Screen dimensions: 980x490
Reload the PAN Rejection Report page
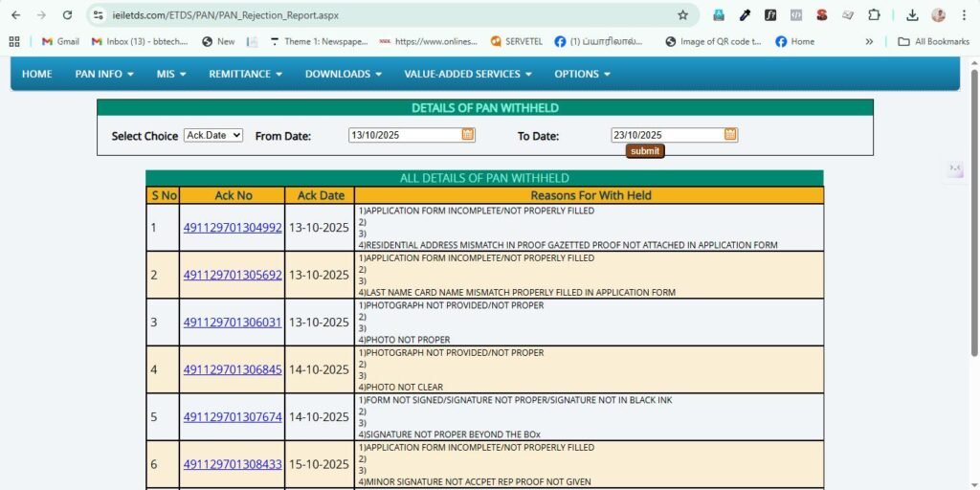point(67,15)
